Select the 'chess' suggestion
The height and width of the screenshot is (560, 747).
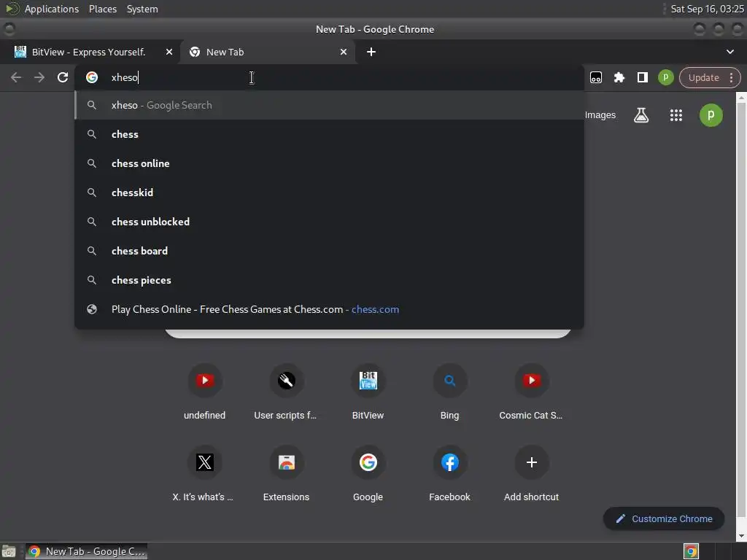coord(329,134)
